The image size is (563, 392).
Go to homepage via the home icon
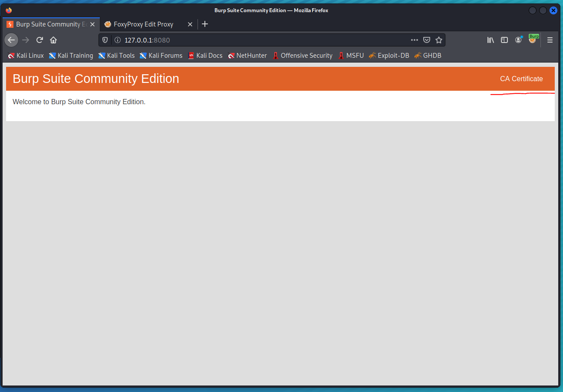click(x=53, y=40)
